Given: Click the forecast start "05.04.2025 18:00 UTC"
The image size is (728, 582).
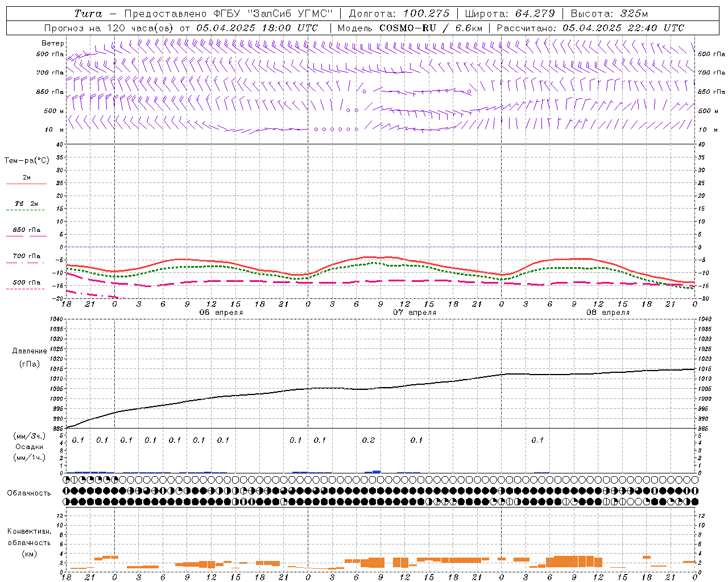Looking at the screenshot, I should click(x=257, y=28).
